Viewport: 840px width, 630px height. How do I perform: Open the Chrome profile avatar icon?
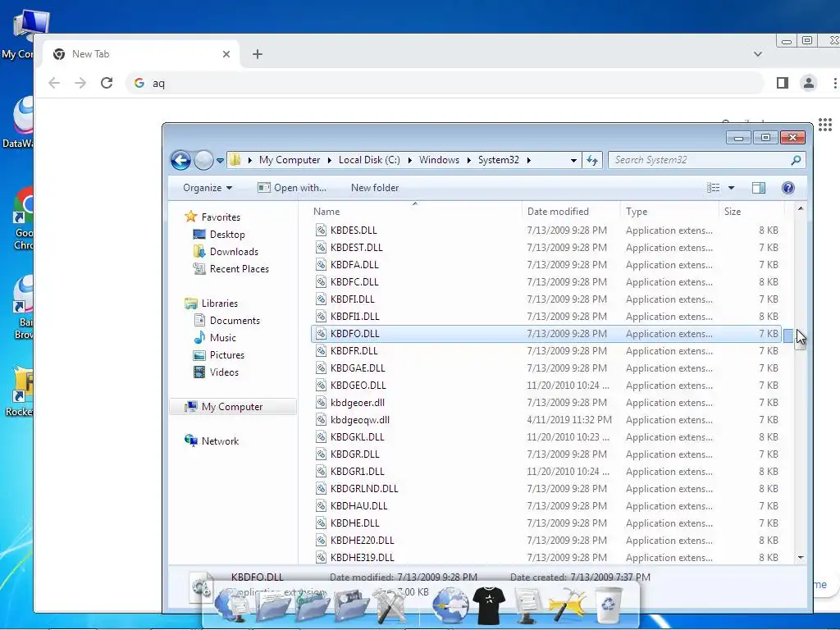tap(808, 83)
